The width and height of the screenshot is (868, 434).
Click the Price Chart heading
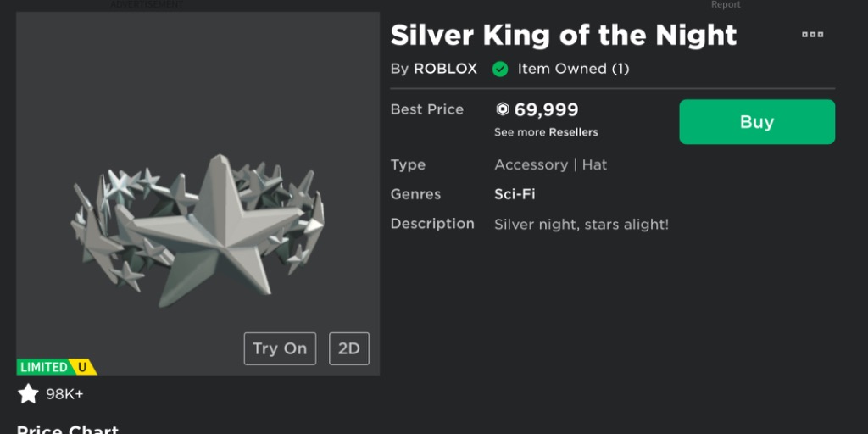click(68, 428)
